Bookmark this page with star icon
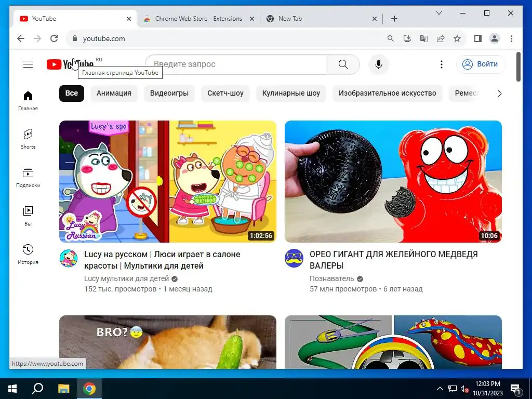The image size is (532, 399). click(457, 38)
